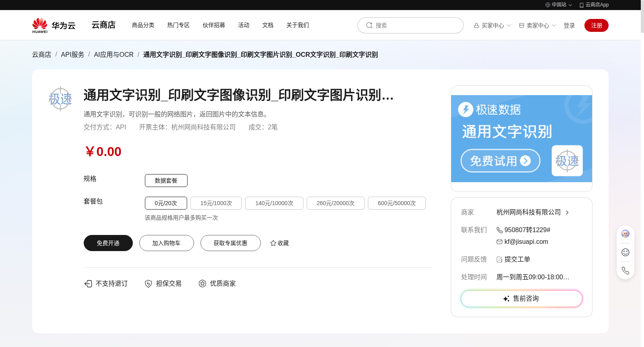644x347 pixels.
Task: Select the 140元/10000次 package
Action: 274,203
